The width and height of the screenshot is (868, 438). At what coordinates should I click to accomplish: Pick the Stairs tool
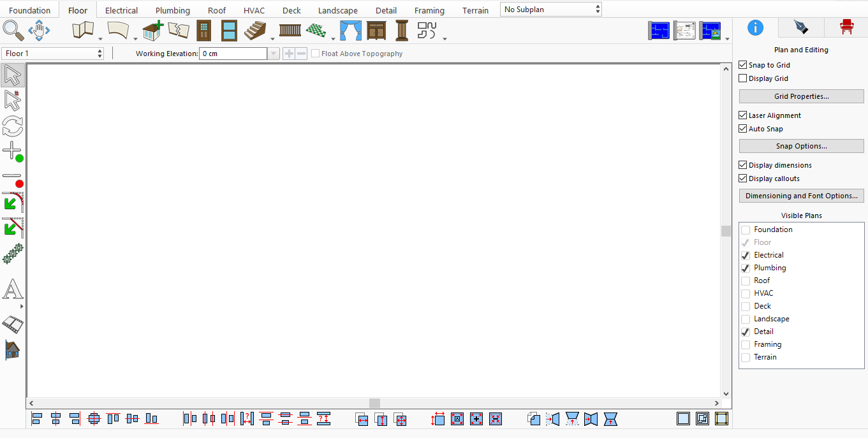[x=255, y=30]
